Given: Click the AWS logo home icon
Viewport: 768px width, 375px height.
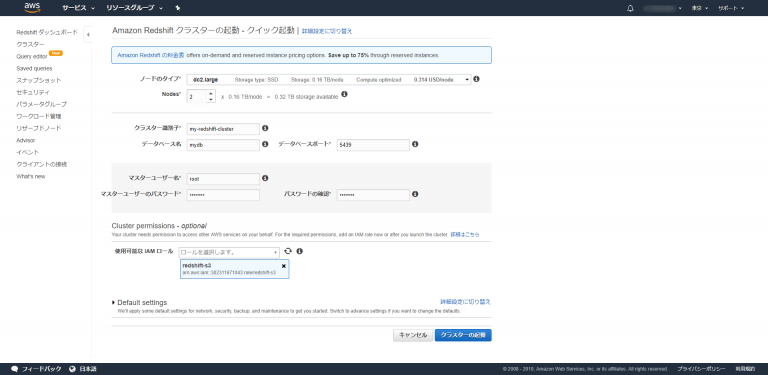Looking at the screenshot, I should tap(32, 7).
